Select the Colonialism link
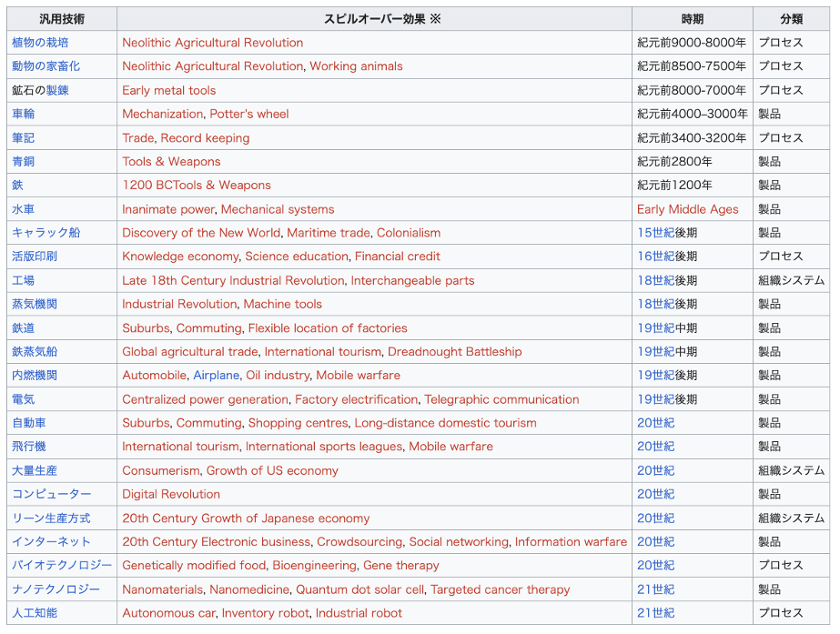 (408, 233)
